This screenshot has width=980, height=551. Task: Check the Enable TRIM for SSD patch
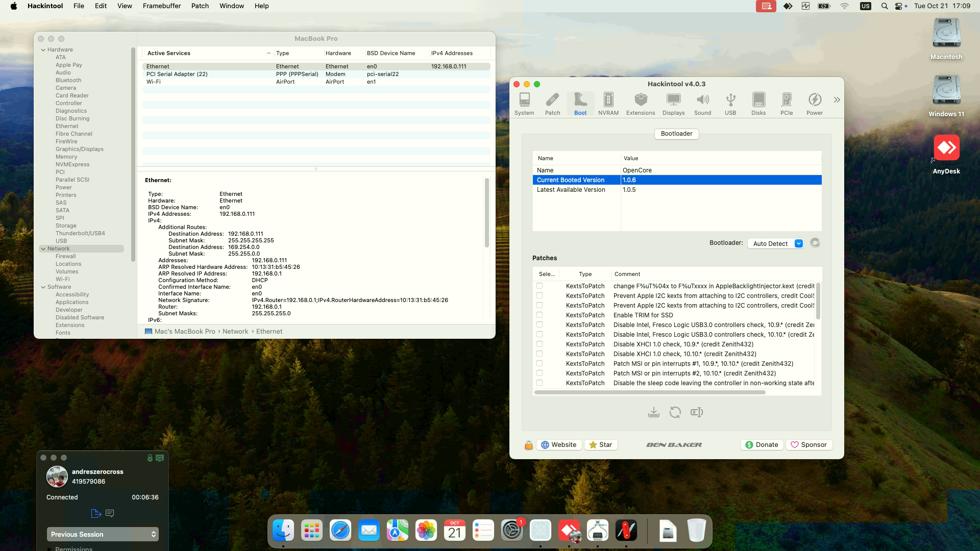(x=540, y=315)
